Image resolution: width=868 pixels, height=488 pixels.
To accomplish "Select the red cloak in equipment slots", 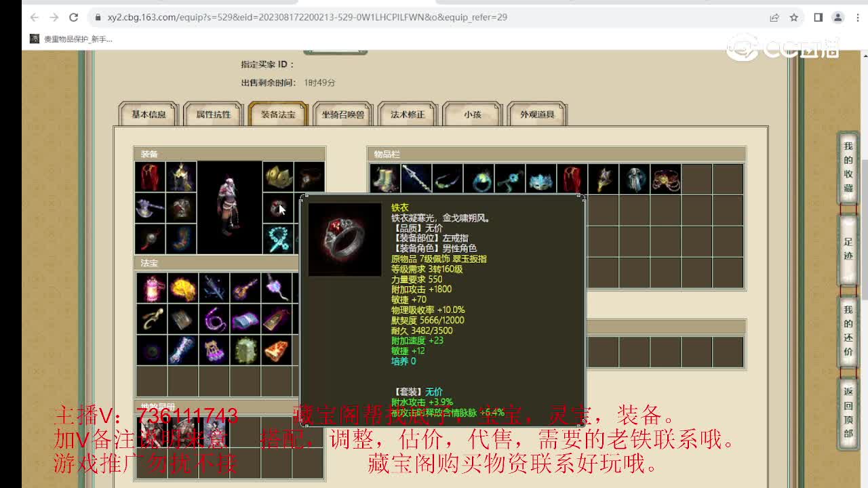I will [150, 177].
